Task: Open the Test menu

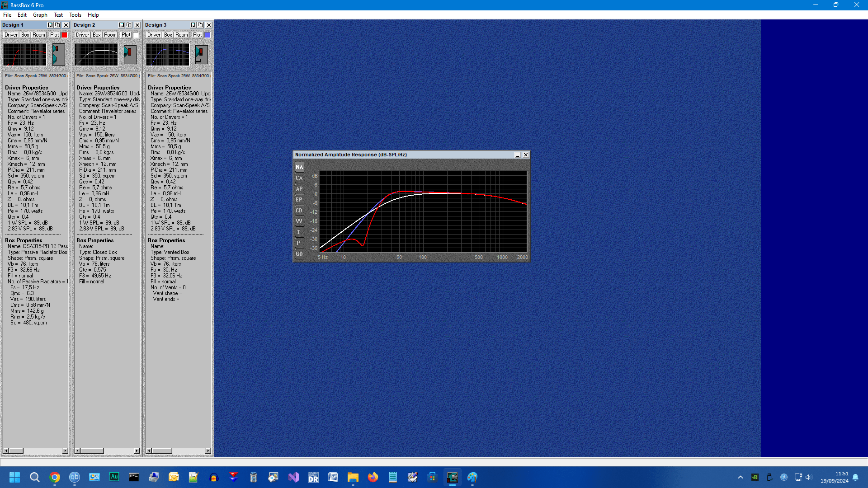Action: click(58, 15)
